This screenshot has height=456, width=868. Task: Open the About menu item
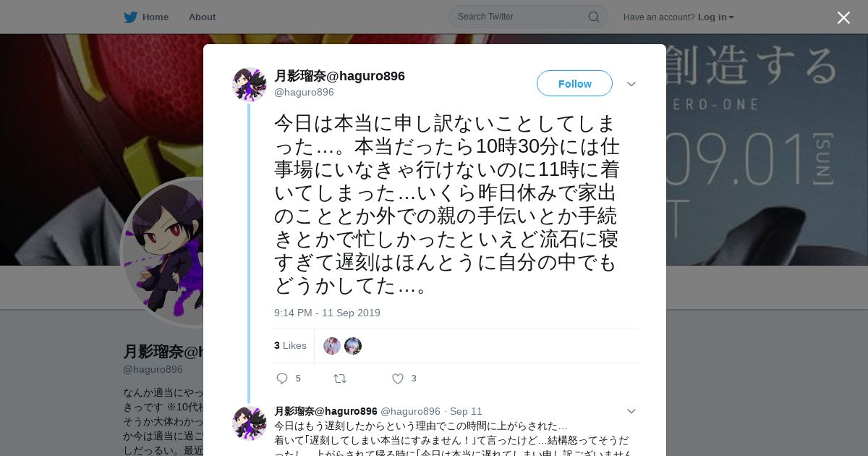[202, 17]
